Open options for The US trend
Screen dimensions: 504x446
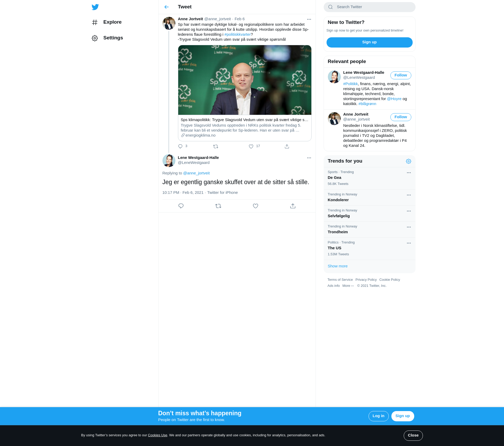click(409, 243)
